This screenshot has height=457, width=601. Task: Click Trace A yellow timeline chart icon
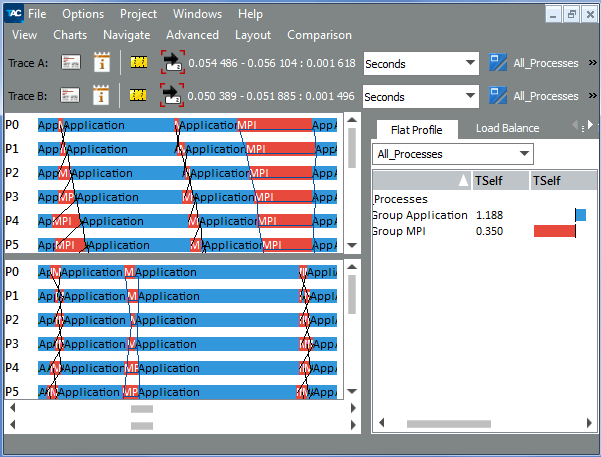pyautogui.click(x=139, y=62)
